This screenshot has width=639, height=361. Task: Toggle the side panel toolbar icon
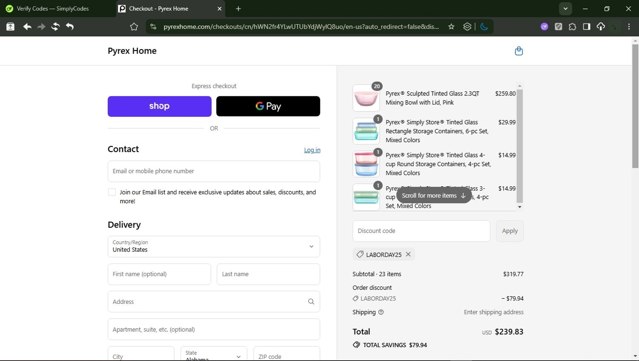(586, 26)
